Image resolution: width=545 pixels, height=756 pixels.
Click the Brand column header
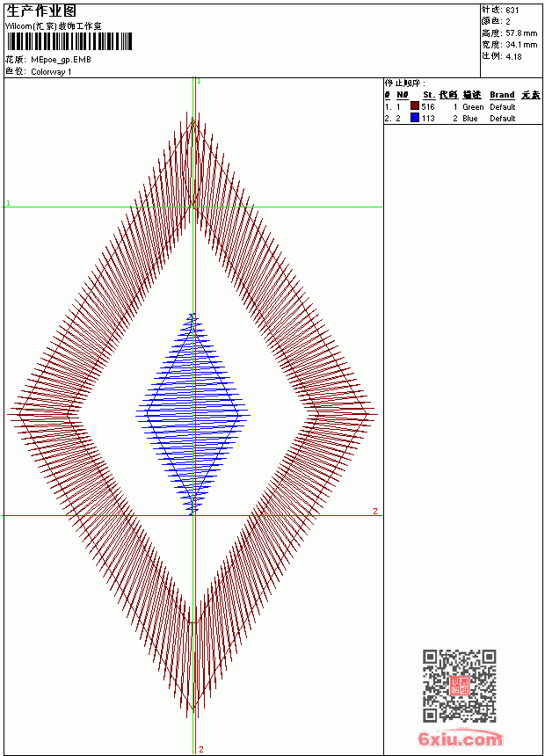pos(502,95)
